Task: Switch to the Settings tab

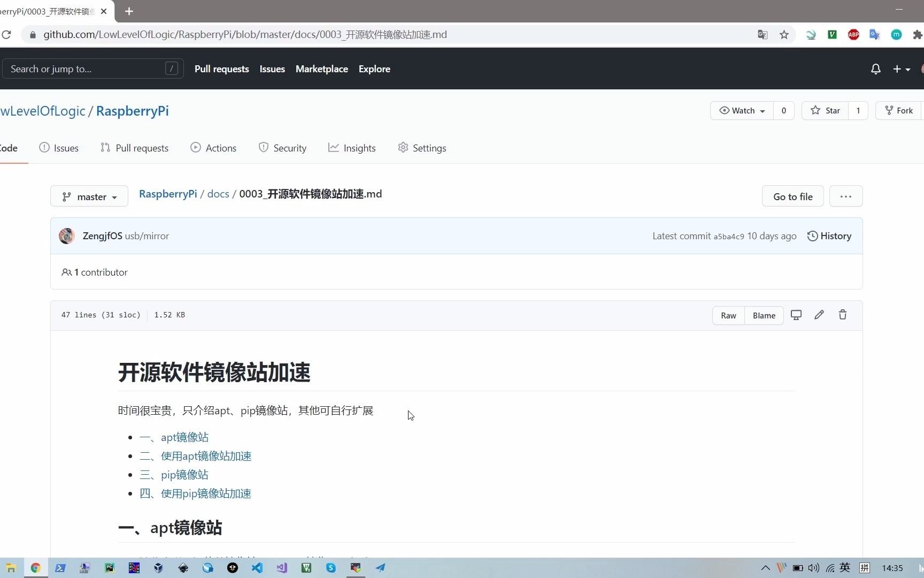Action: [422, 148]
